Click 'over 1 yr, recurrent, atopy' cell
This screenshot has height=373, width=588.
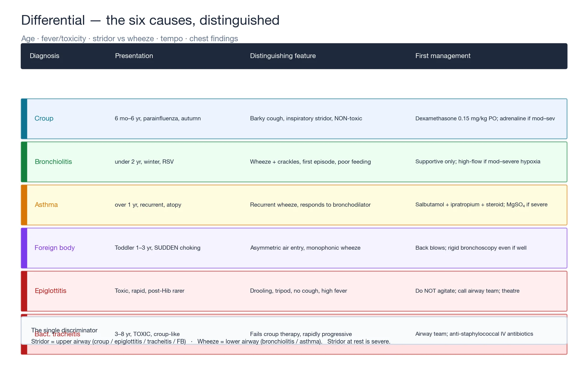pyautogui.click(x=148, y=205)
